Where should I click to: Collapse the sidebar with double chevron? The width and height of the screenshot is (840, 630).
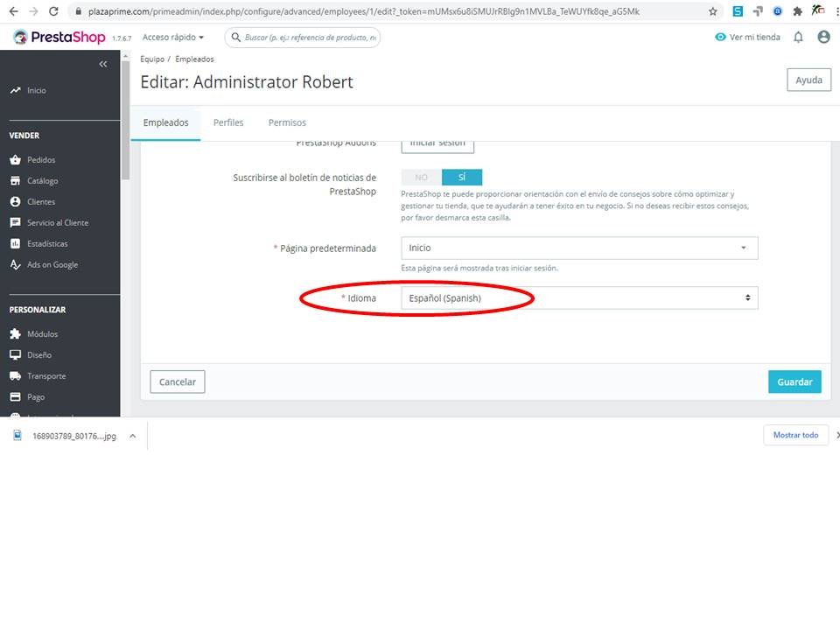point(103,64)
